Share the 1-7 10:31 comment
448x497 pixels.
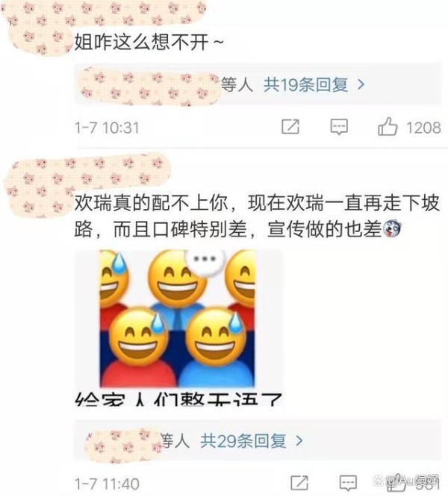(290, 127)
